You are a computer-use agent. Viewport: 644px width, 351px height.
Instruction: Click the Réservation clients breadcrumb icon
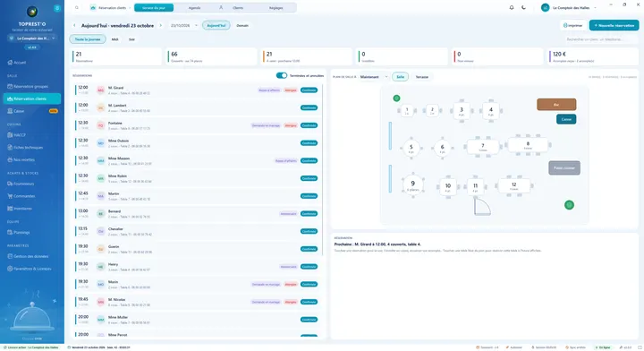[x=93, y=7]
